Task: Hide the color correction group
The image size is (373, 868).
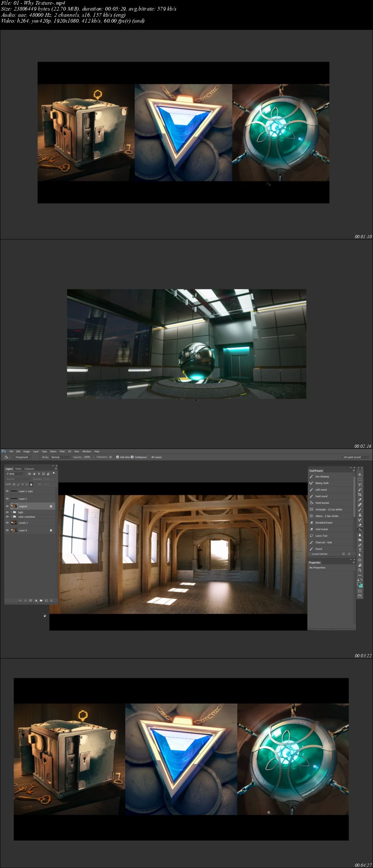Action: point(7,517)
